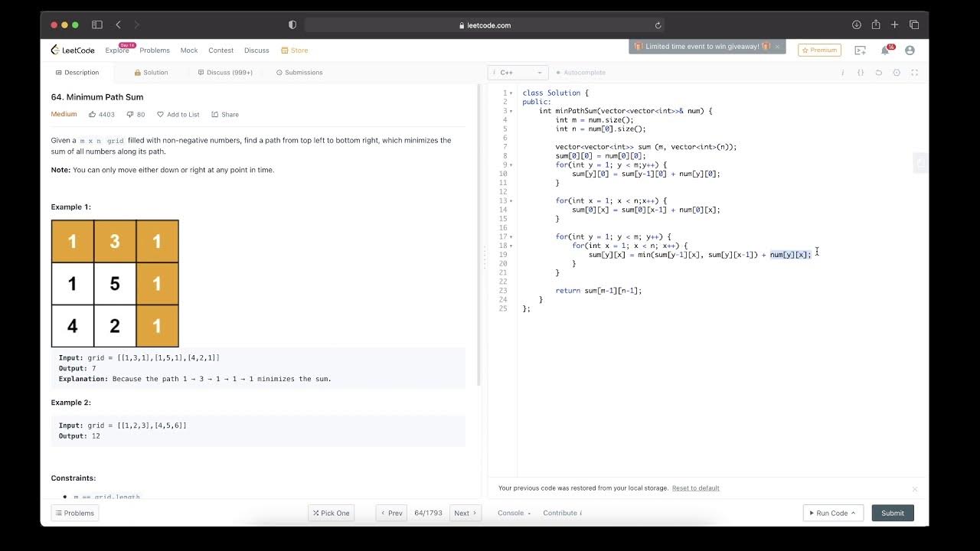Click the Reset to default link
980x551 pixels.
tap(696, 488)
